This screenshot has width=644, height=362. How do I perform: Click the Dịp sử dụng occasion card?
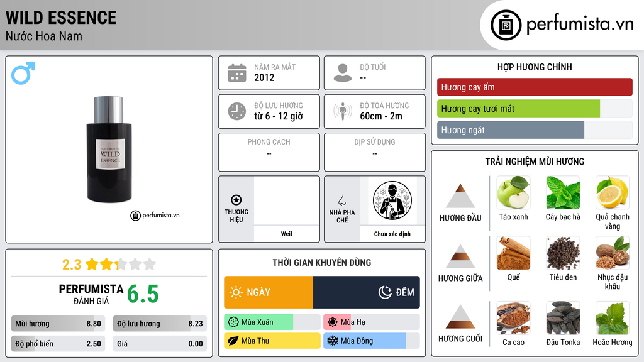(x=375, y=152)
